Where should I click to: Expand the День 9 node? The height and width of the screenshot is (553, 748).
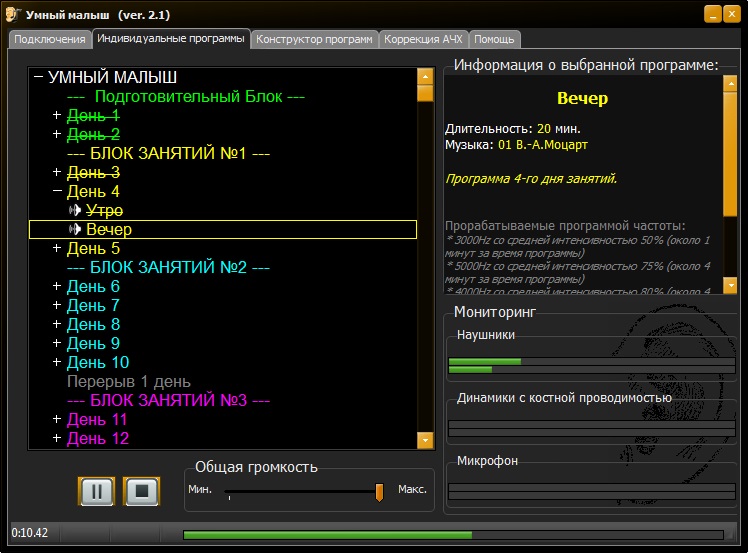[57, 343]
